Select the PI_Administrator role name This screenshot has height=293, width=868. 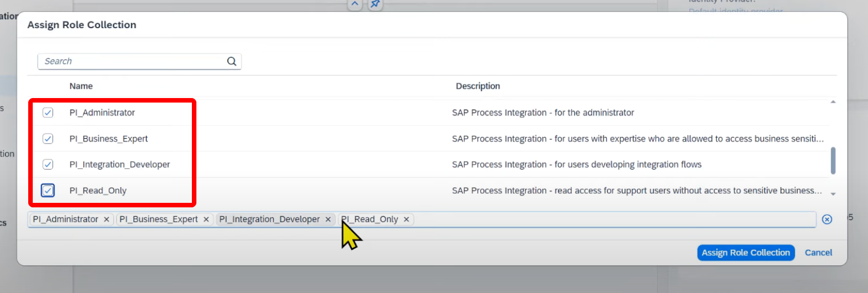point(102,113)
